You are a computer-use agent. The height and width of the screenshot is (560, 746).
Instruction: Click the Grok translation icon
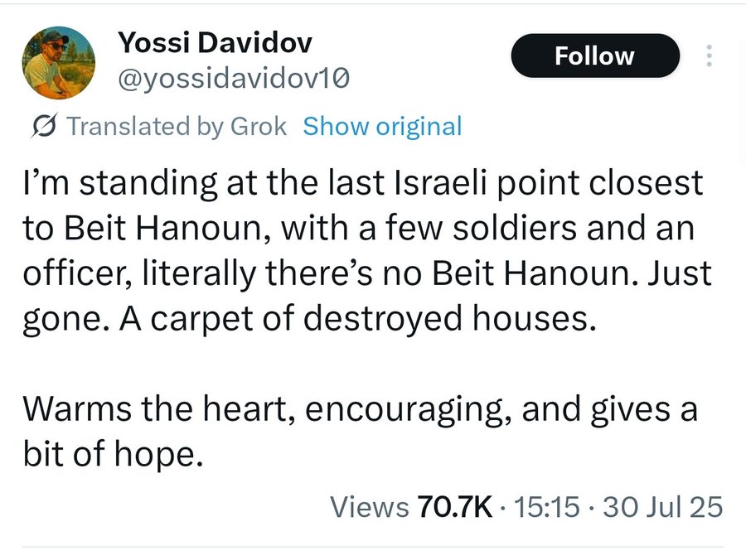pyautogui.click(x=43, y=127)
